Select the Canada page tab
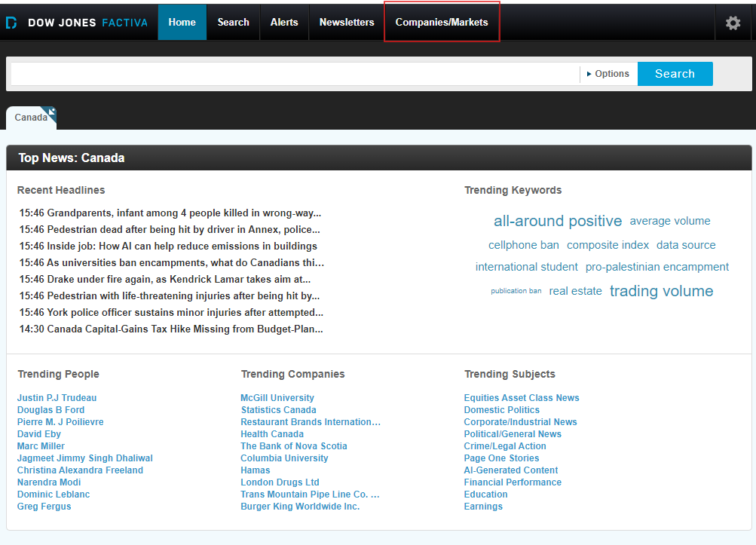Image resolution: width=756 pixels, height=545 pixels. (30, 118)
